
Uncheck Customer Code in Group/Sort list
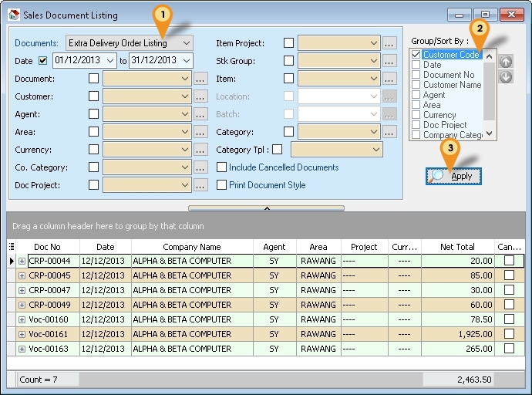[416, 56]
